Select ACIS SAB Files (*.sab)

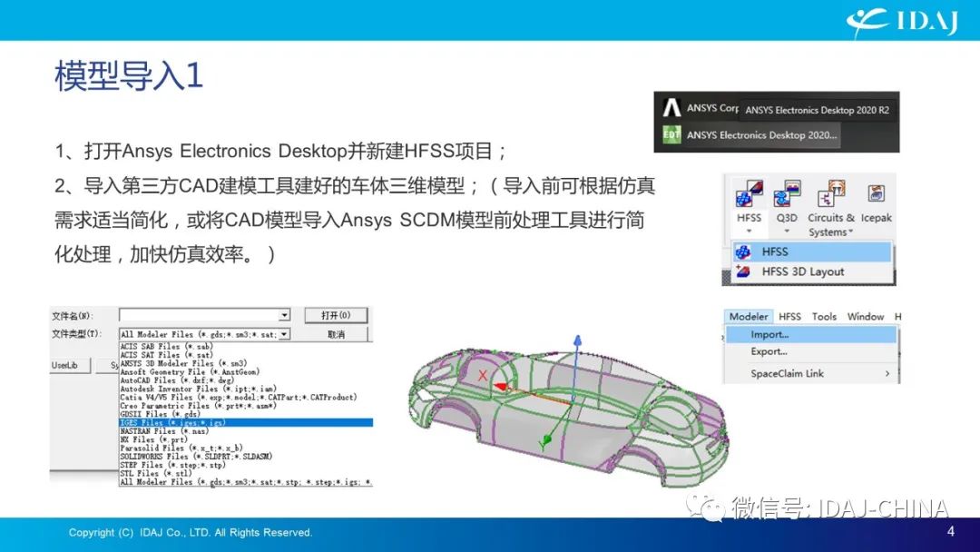coord(246,346)
